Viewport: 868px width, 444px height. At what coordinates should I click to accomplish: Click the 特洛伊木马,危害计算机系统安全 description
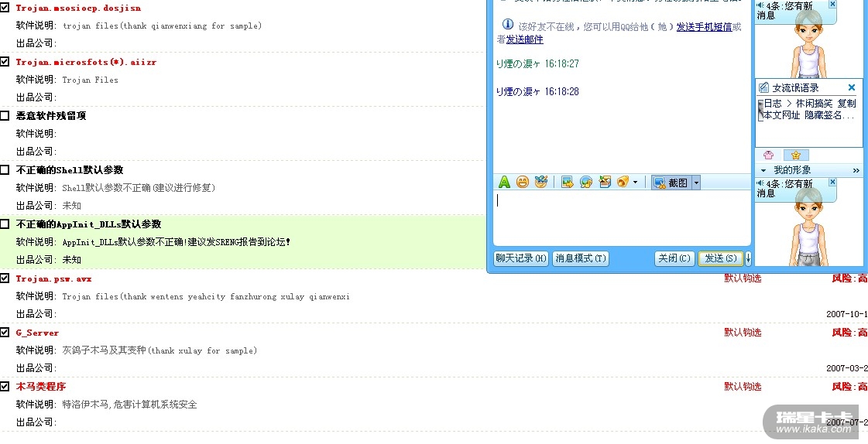click(129, 405)
